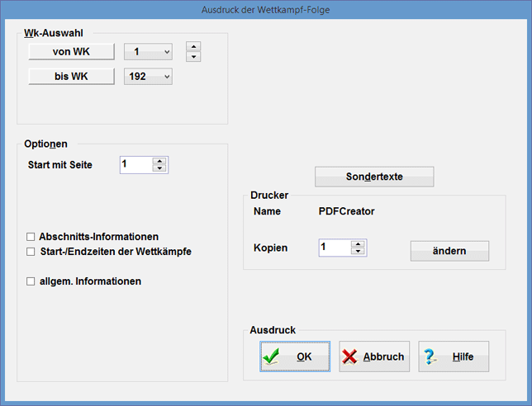Click down arrow next to von WK dropdown
This screenshot has height=406, width=532.
[x=193, y=57]
